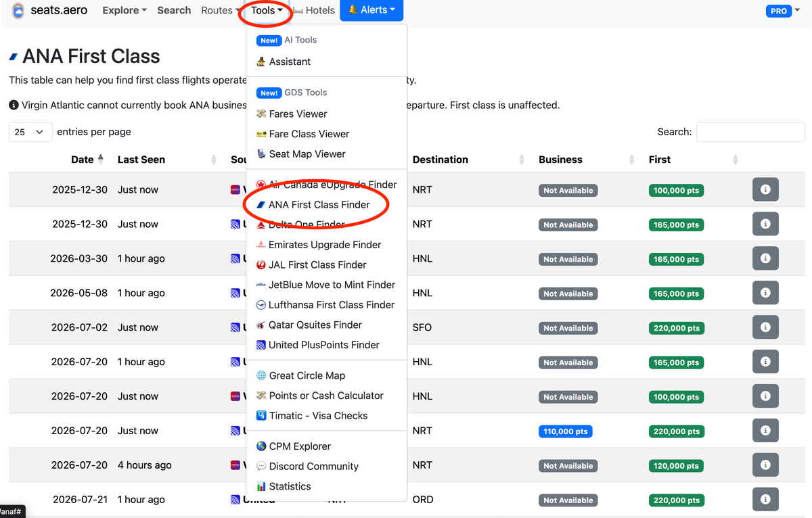
Task: Click info icon for 2026-05-08 row
Action: [x=765, y=293]
